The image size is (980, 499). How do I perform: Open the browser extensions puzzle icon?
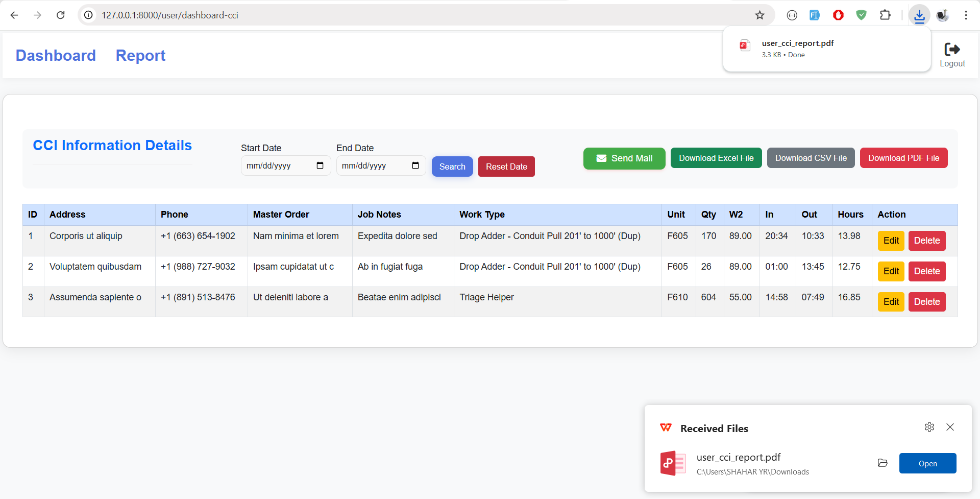pos(885,15)
